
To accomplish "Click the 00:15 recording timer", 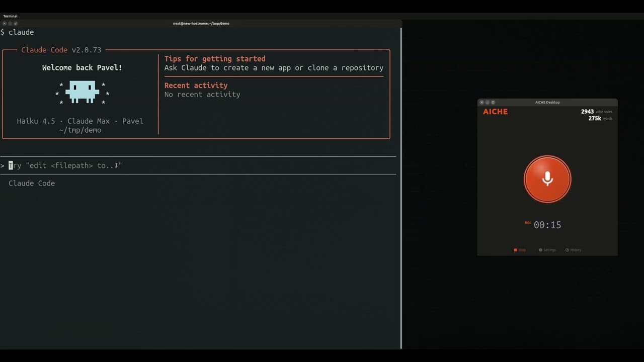I will 547,225.
